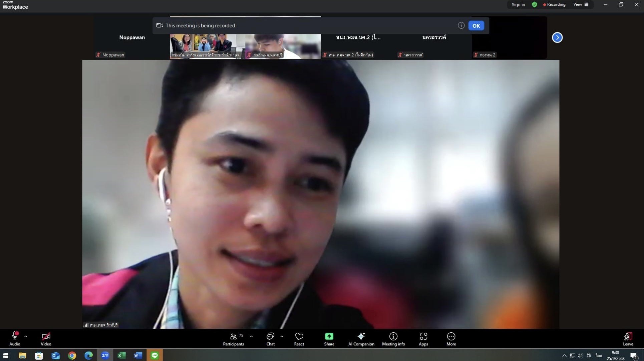Launch AI Companion
Viewport: 644px width, 361px height.
click(361, 339)
